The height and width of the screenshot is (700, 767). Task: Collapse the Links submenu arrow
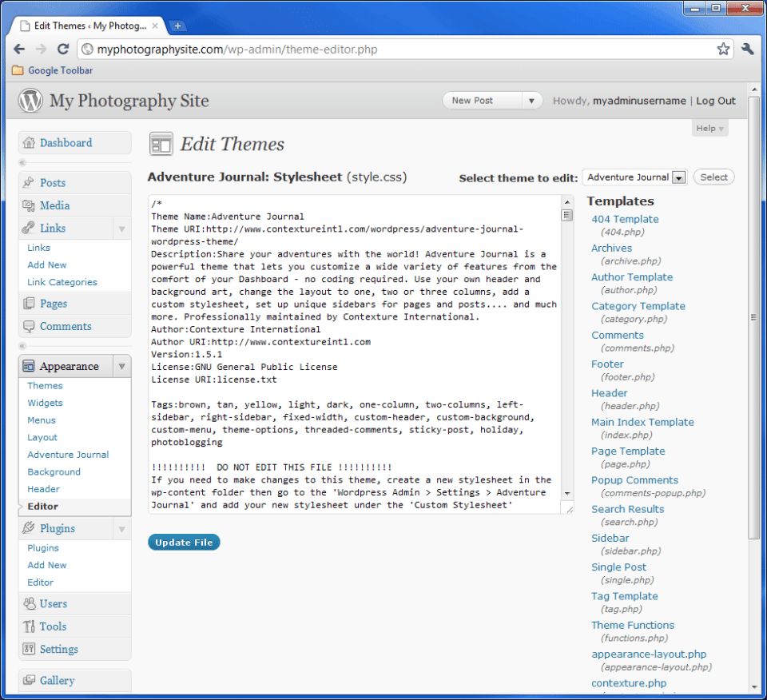click(x=121, y=229)
